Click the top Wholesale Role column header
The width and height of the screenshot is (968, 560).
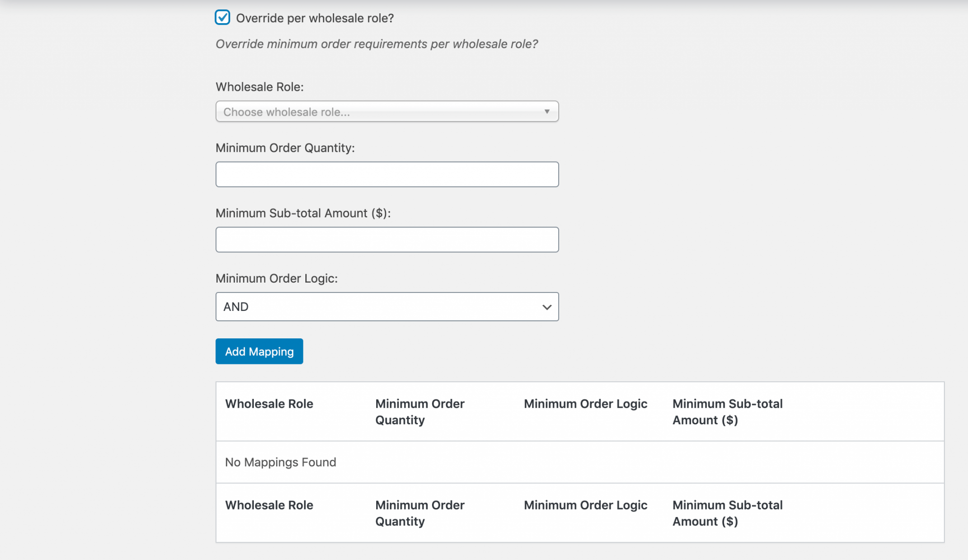[269, 404]
